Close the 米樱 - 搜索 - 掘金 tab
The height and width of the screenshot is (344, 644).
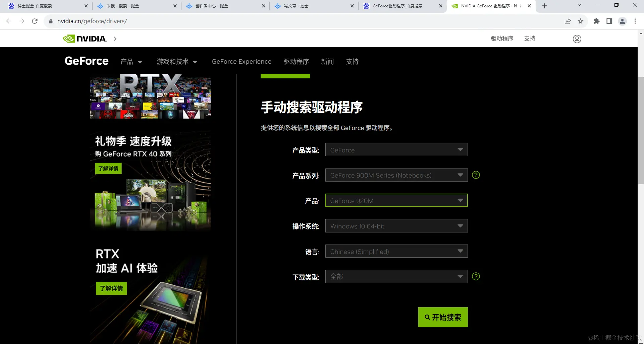pos(175,6)
